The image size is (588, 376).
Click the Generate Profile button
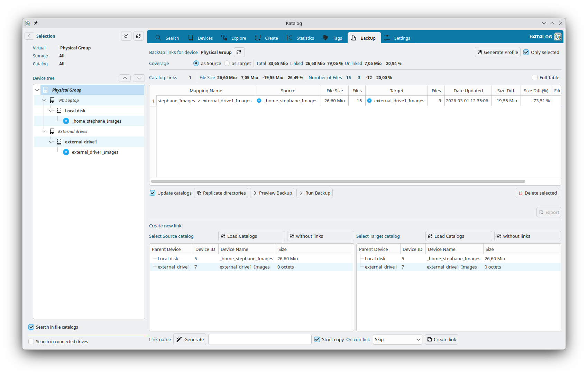(x=497, y=52)
